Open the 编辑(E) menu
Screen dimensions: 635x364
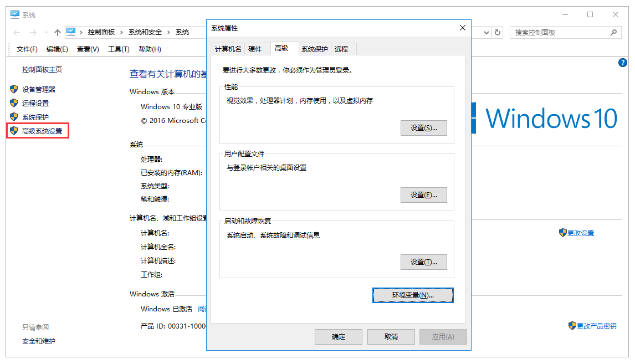coord(57,49)
